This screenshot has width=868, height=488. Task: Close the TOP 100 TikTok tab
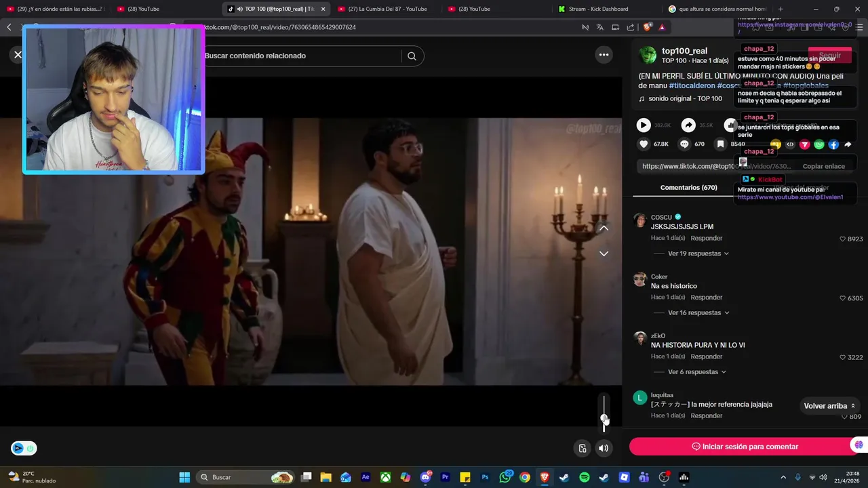[323, 9]
